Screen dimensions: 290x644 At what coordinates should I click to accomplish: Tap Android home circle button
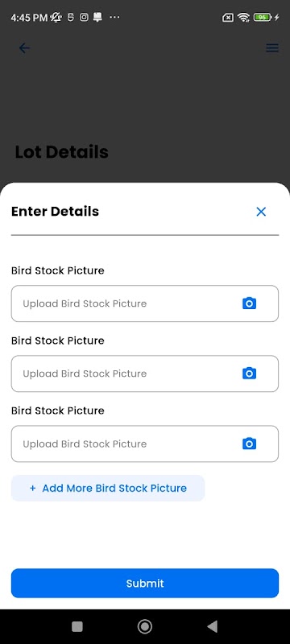pyautogui.click(x=144, y=626)
